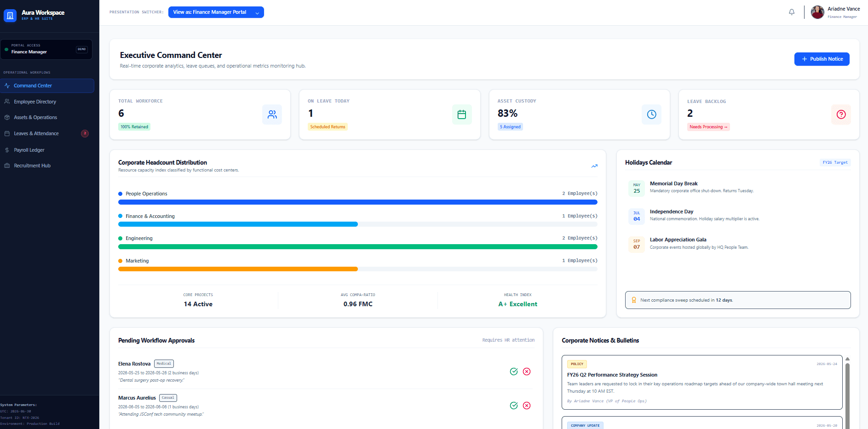Screen dimensions: 868x429
Task: Click the Recruitment Hub briefcase icon
Action: [x=7, y=166]
